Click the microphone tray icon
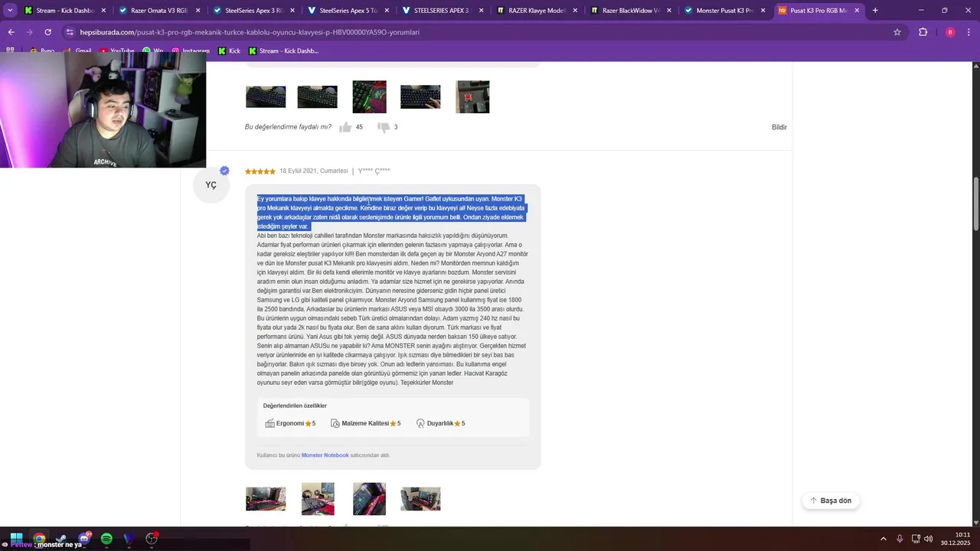The width and height of the screenshot is (980, 551). 900,539
